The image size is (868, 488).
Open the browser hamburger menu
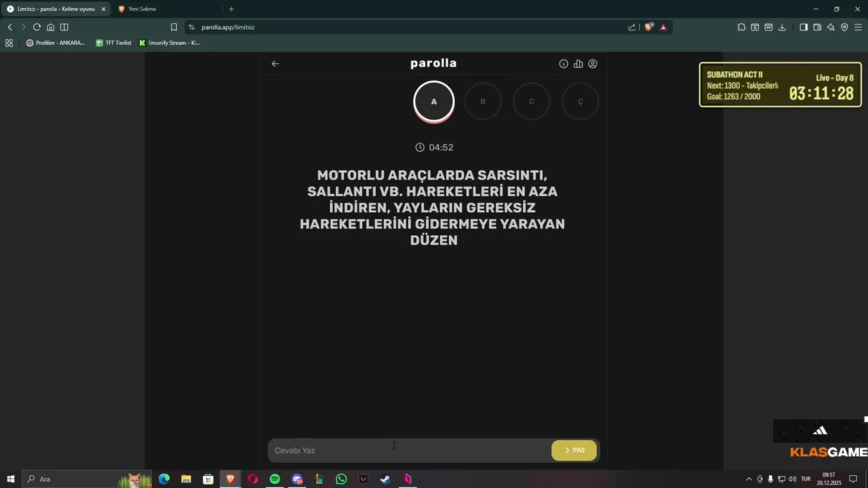click(x=858, y=27)
